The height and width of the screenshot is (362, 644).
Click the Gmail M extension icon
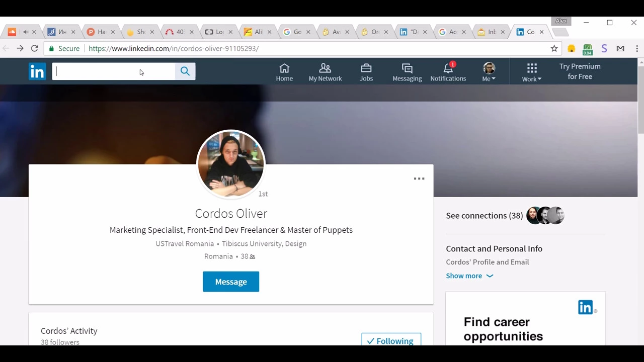[620, 48]
